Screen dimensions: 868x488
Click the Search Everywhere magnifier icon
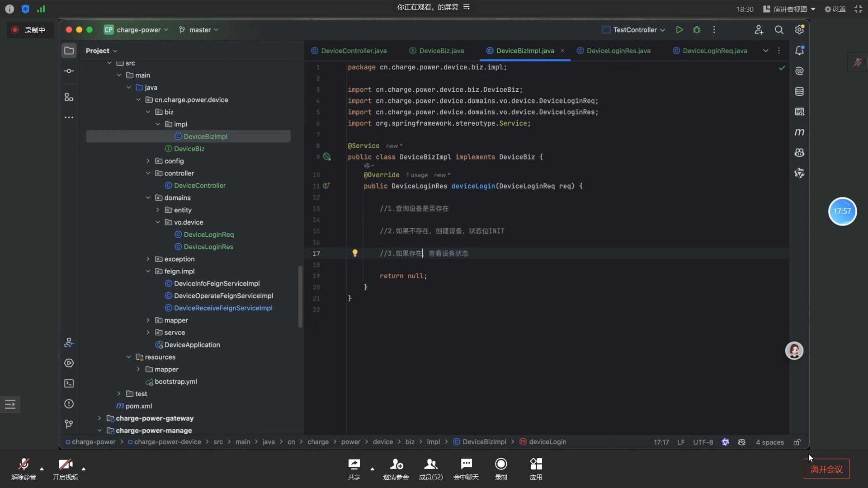coord(779,30)
